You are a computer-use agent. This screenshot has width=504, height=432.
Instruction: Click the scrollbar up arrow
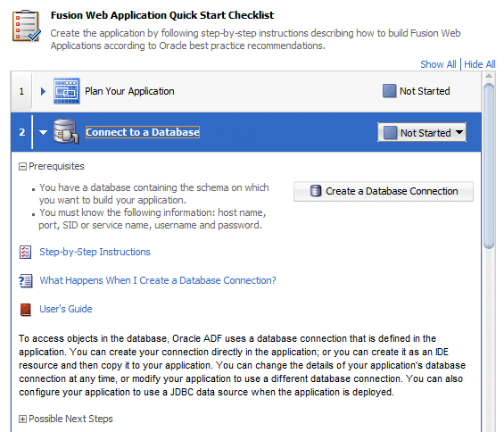click(489, 76)
